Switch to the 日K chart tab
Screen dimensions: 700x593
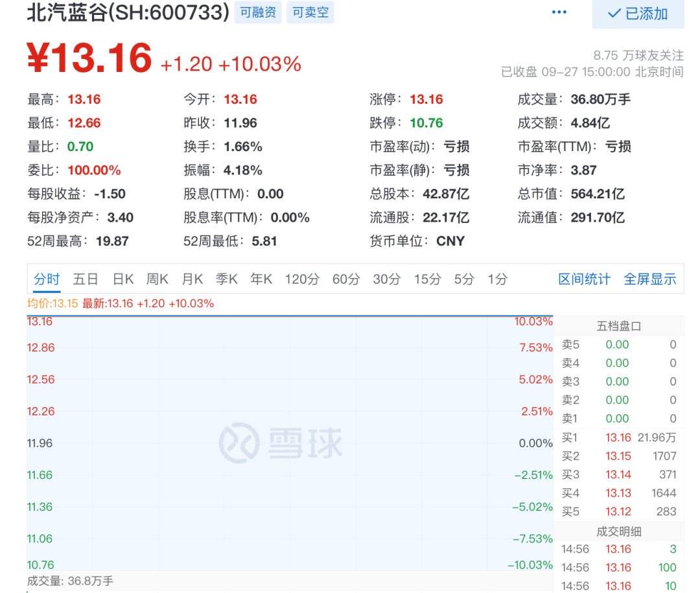(122, 279)
